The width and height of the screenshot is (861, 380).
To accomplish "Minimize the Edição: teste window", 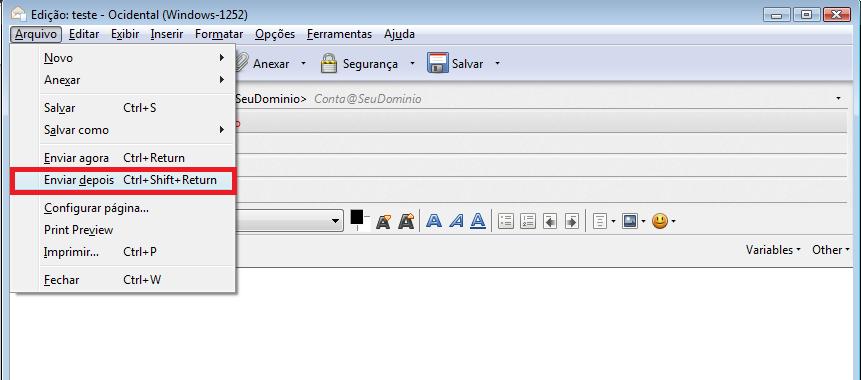I will pyautogui.click(x=777, y=15).
